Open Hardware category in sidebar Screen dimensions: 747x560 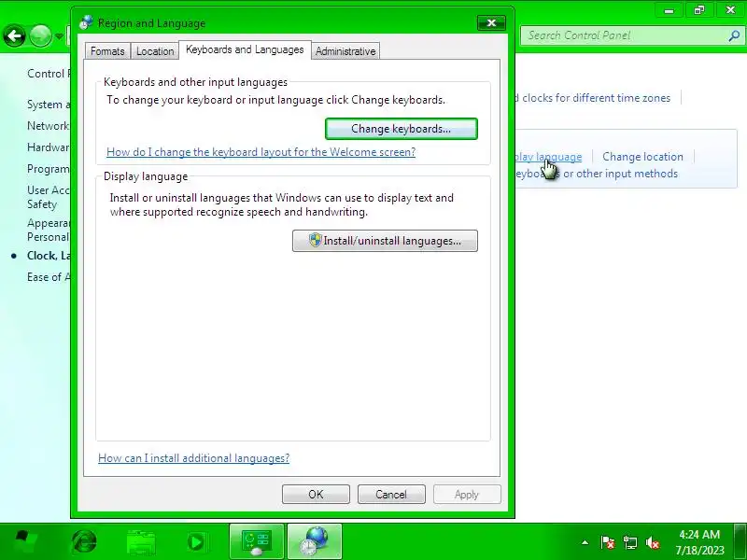pyautogui.click(x=49, y=147)
